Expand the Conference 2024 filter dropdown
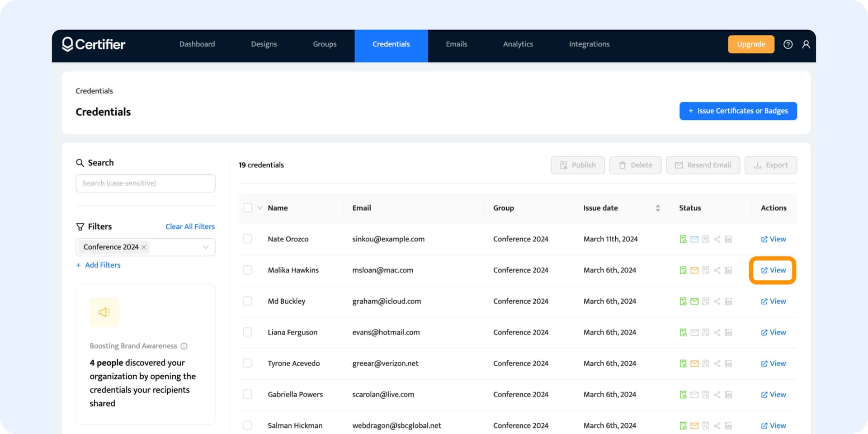Viewport: 868px width, 434px height. click(x=206, y=247)
